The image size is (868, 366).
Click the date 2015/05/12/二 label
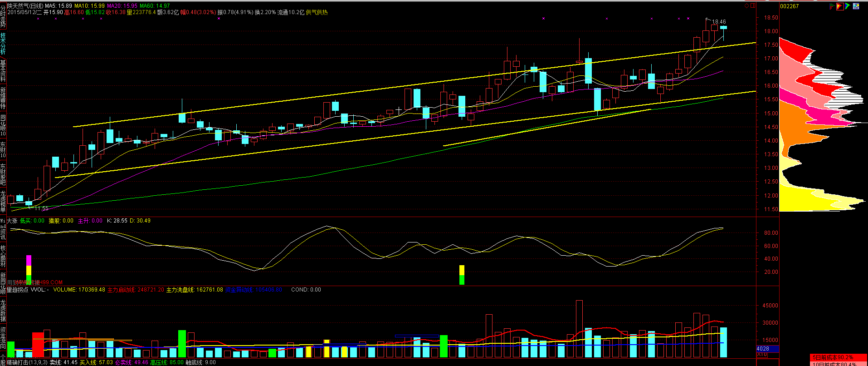(24, 12)
